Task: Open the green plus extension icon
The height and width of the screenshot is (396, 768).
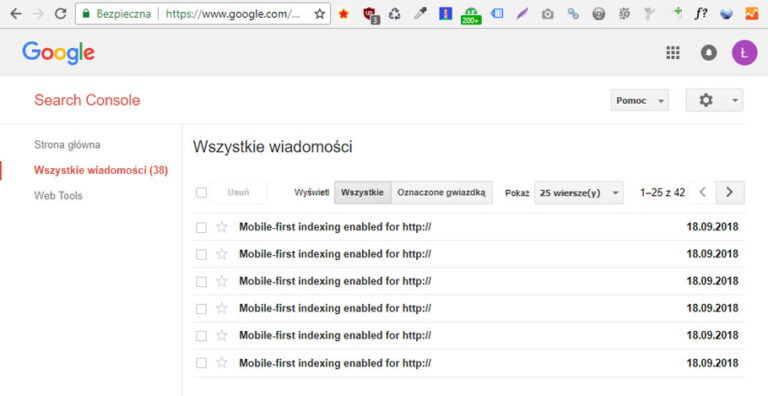Action: [x=678, y=12]
